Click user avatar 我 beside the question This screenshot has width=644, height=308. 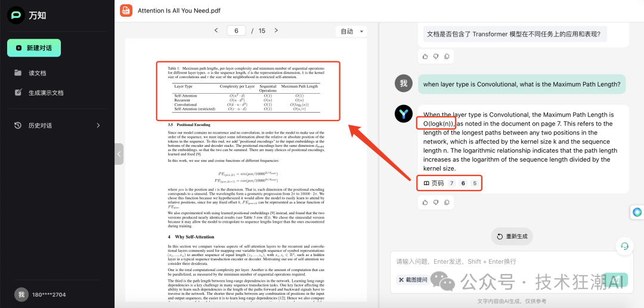click(403, 84)
